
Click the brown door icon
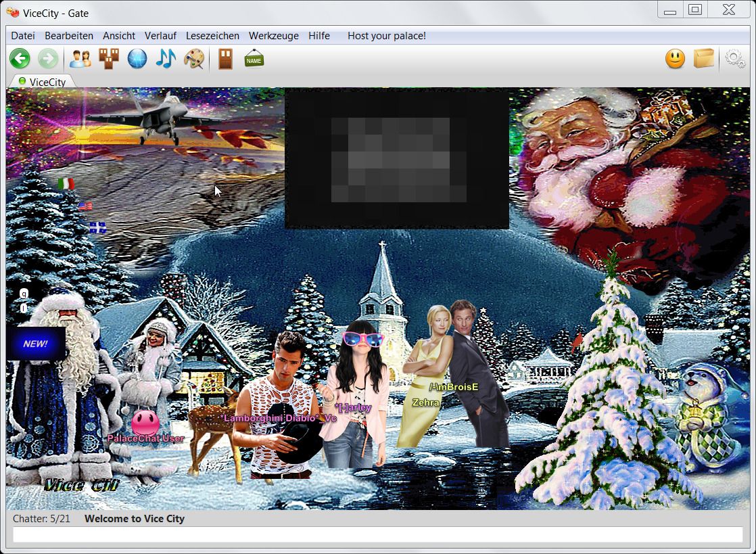(x=225, y=59)
